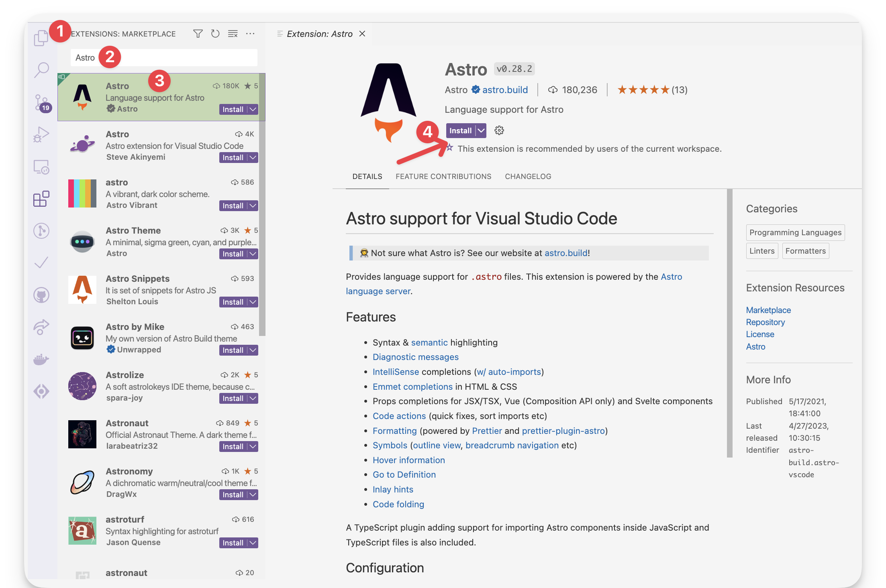Switch to the FEATURE CONTRIBUTIONS tab
Viewport: 886px width, 588px height.
(443, 176)
